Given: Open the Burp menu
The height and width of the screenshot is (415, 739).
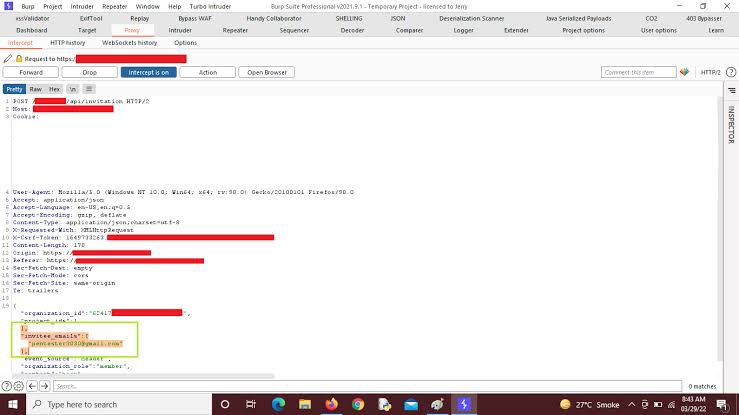Looking at the screenshot, I should (x=28, y=7).
